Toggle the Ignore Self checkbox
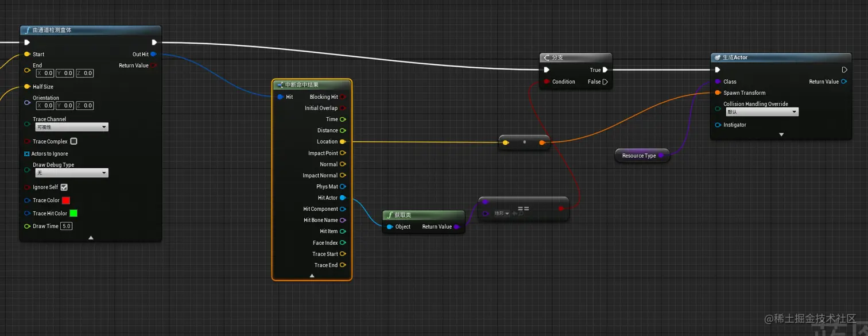The height and width of the screenshot is (336, 868). 64,187
